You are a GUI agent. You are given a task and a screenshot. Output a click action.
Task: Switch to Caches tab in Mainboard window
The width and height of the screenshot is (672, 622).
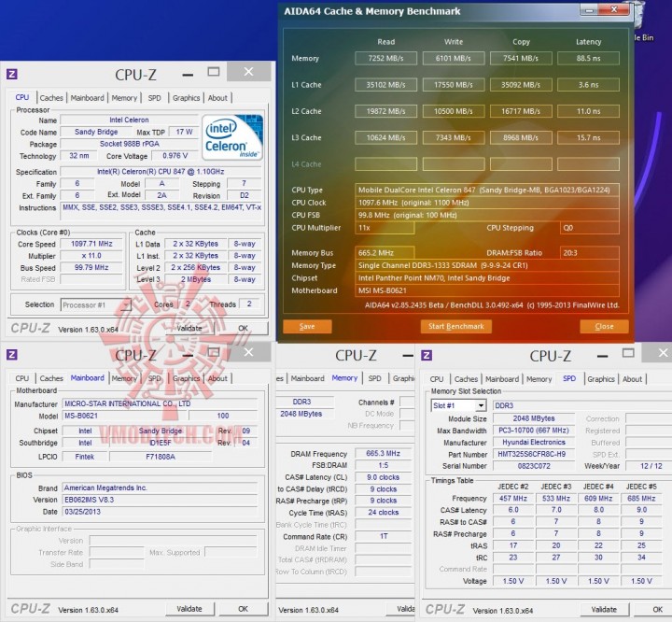pos(51,378)
